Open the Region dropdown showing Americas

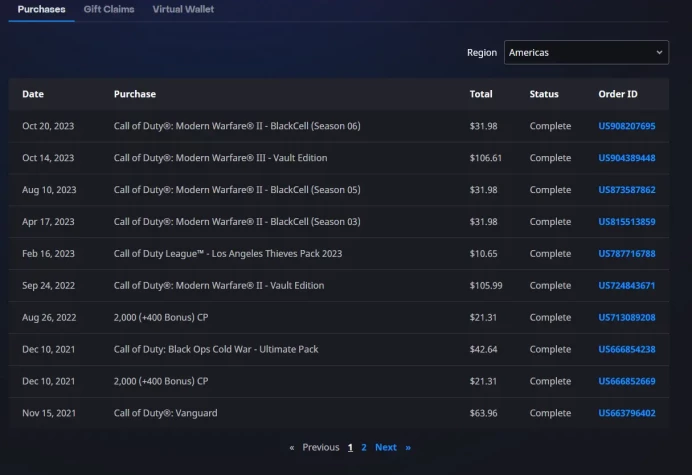click(x=586, y=53)
